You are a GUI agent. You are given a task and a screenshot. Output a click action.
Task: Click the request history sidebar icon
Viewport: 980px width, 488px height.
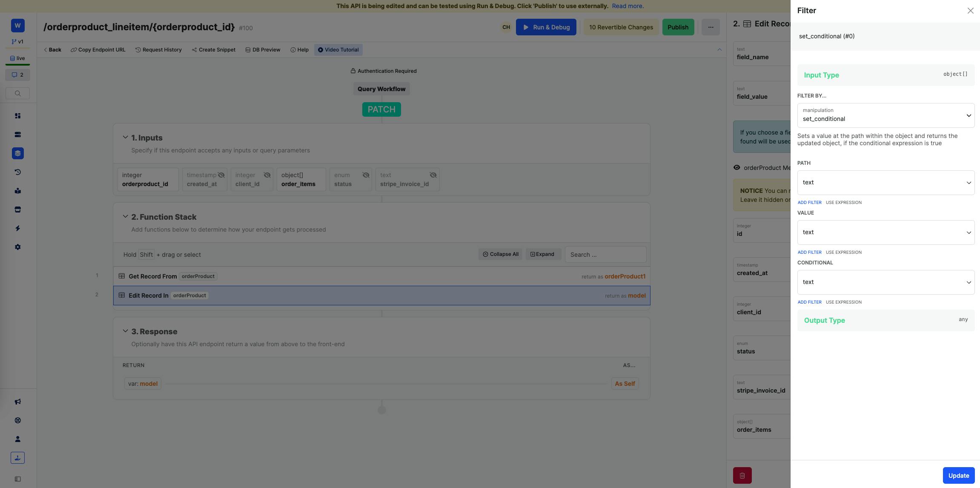[17, 172]
